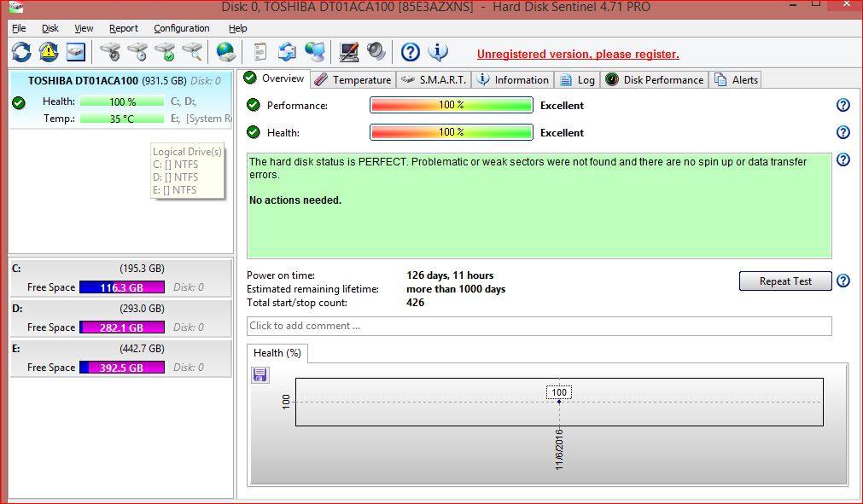Click green check icon beside Performance label
The height and width of the screenshot is (504, 863).
[x=254, y=105]
